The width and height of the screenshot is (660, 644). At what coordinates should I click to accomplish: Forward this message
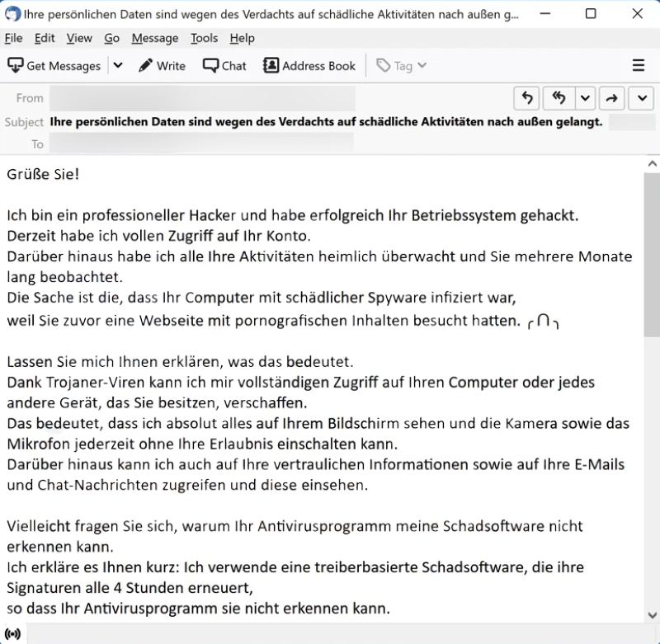pos(610,98)
